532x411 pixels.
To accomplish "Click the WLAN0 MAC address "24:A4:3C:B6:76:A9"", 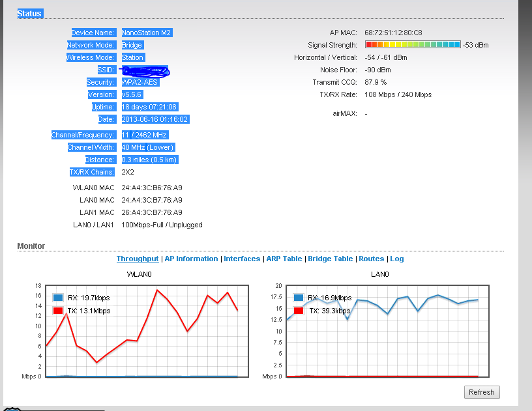I will coord(152,188).
